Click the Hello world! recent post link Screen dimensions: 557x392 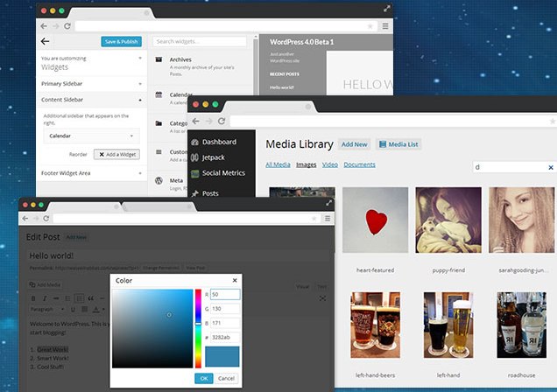pos(282,87)
